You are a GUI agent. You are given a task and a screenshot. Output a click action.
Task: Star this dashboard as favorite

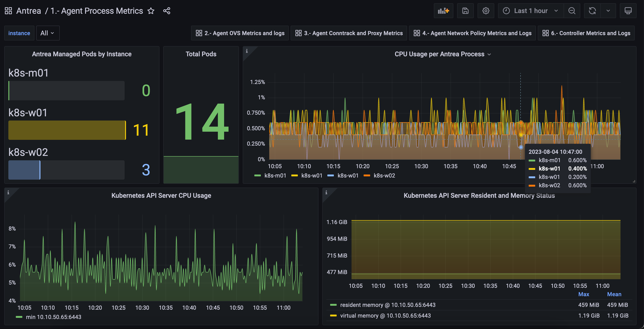point(151,11)
